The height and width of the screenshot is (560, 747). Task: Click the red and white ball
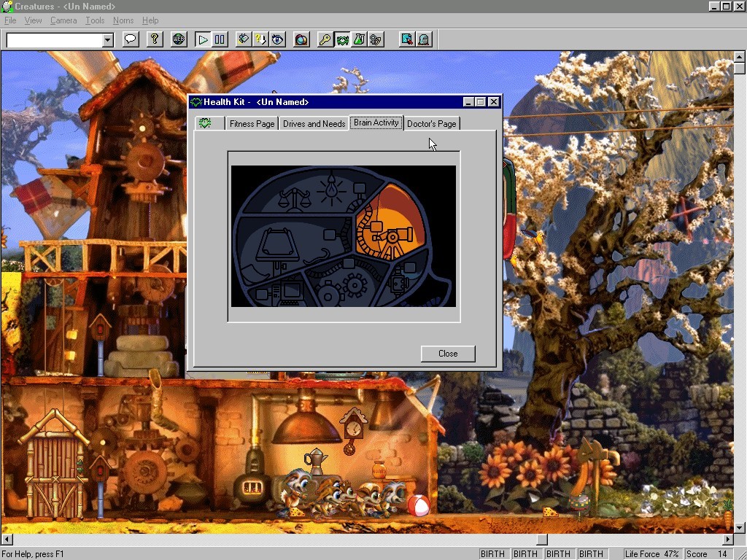coord(419,505)
